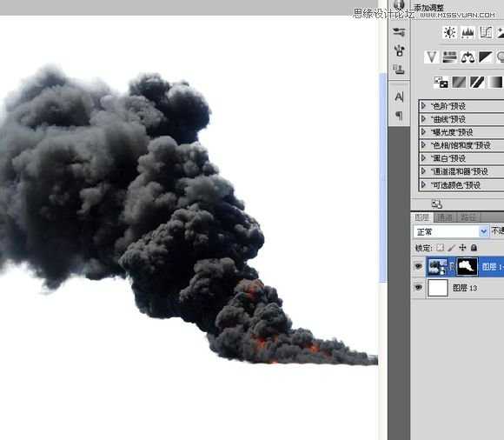
Task: Add a Vibrance adjustment (V triangle icon)
Action: tap(431, 57)
